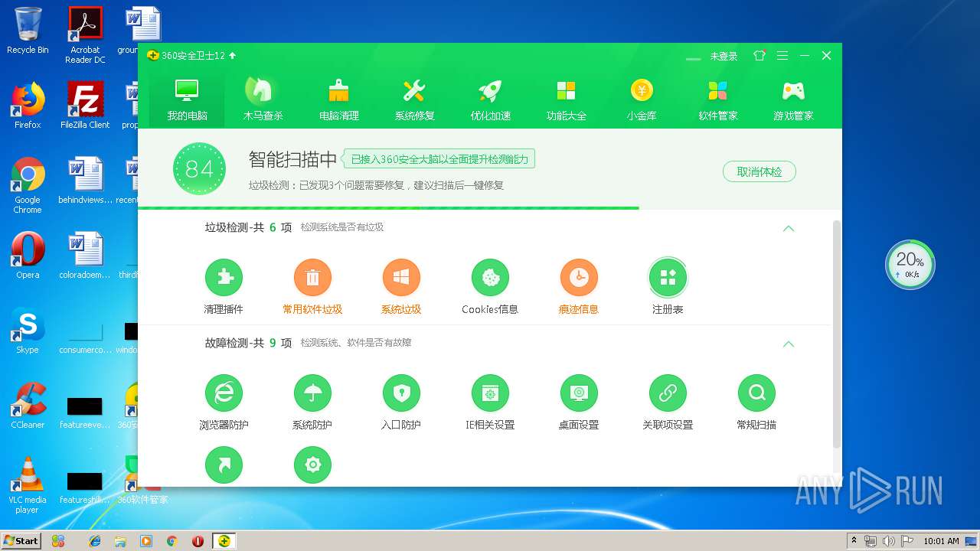The image size is (980, 551).
Task: Switch to the 木马查杀 tab
Action: tap(263, 99)
